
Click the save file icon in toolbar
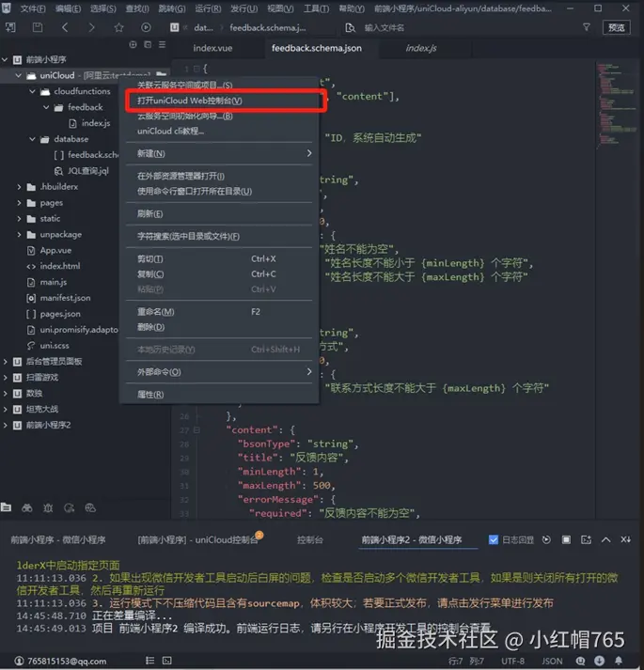38,27
